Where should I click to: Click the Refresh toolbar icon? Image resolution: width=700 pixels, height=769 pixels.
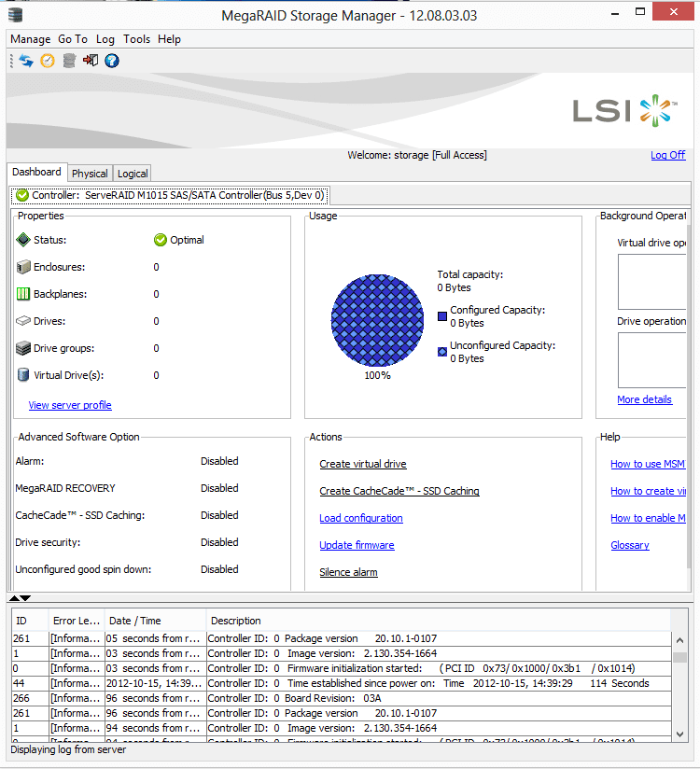tap(26, 61)
